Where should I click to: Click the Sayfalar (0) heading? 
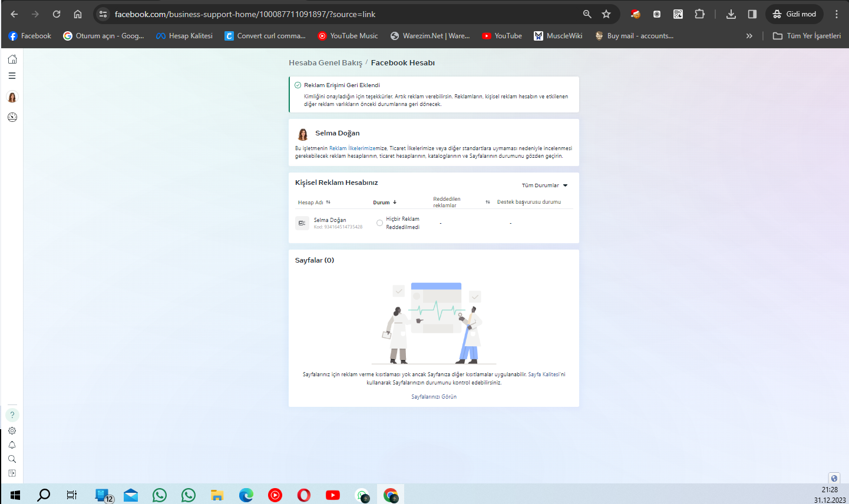click(315, 260)
